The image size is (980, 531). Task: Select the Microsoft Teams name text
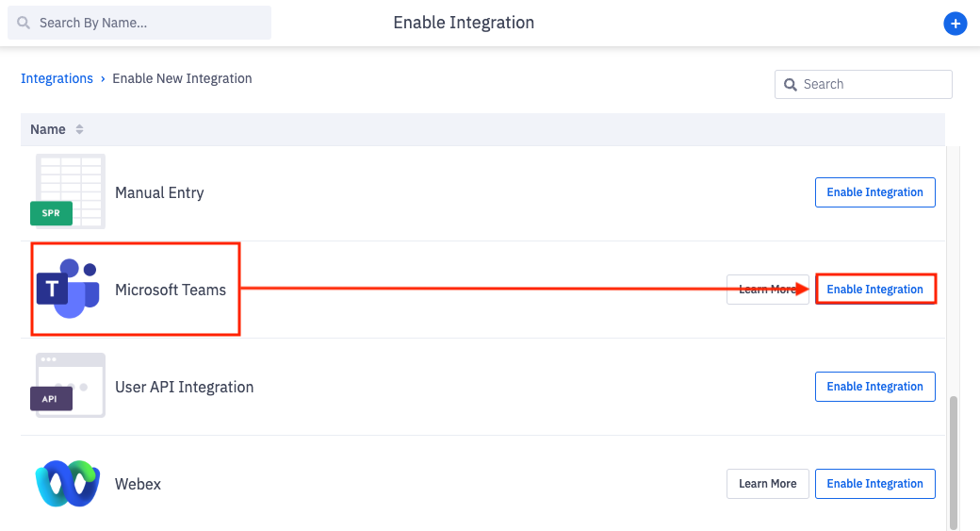click(171, 290)
